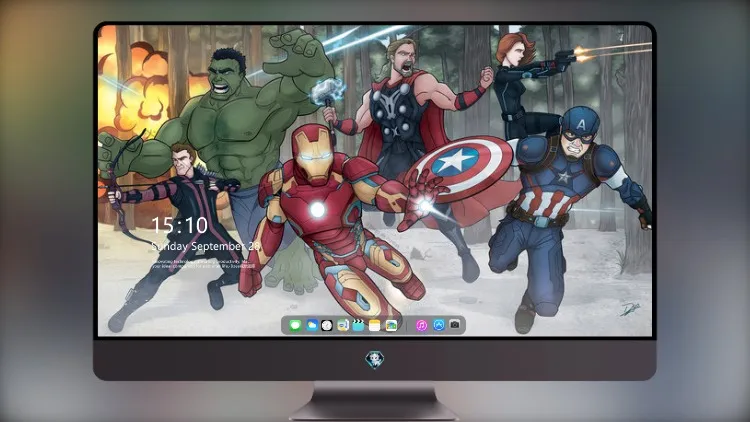Open the Clock app in dock
Viewport: 750px width, 422px height.
tap(327, 326)
